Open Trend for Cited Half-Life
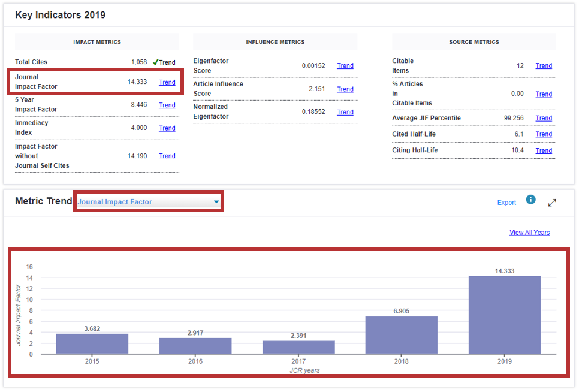 point(544,134)
